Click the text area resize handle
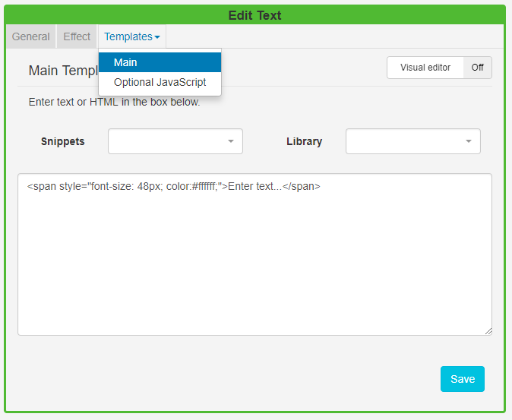The width and height of the screenshot is (512, 420). pyautogui.click(x=488, y=331)
